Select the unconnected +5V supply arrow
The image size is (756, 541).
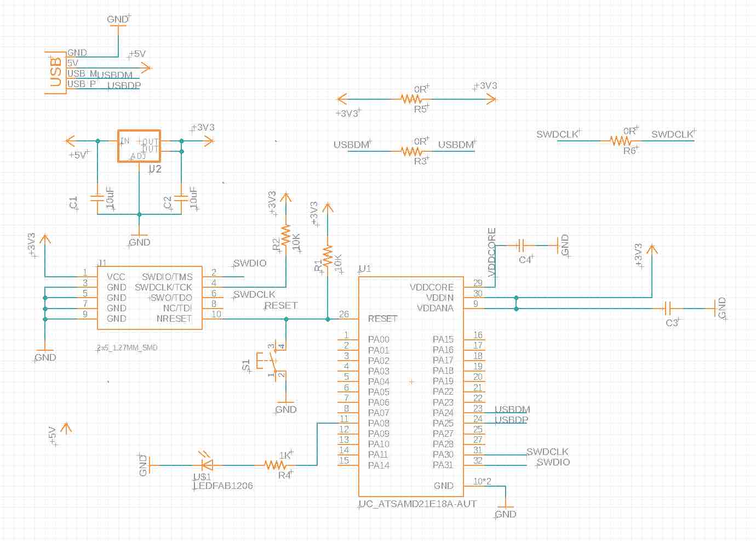click(66, 428)
